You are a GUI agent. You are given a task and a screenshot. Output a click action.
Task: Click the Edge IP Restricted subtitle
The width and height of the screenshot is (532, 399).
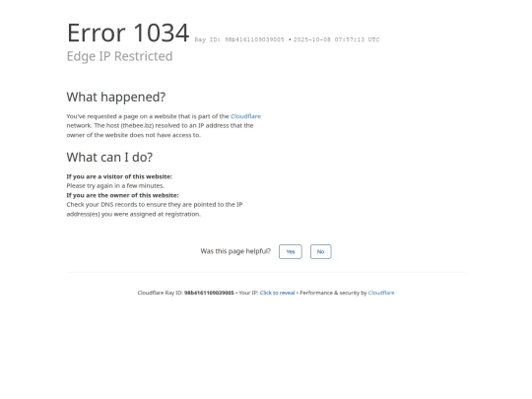pos(119,56)
